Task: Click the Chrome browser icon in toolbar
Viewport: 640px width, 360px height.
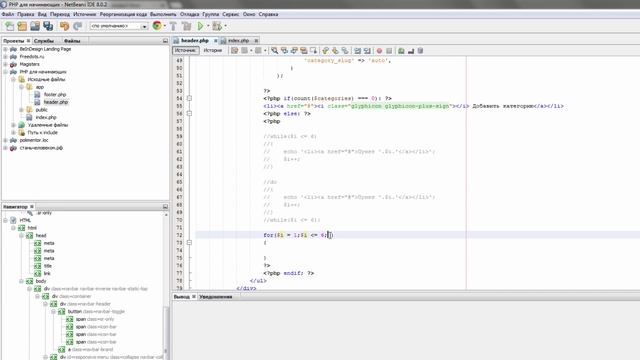Action: tap(157, 26)
